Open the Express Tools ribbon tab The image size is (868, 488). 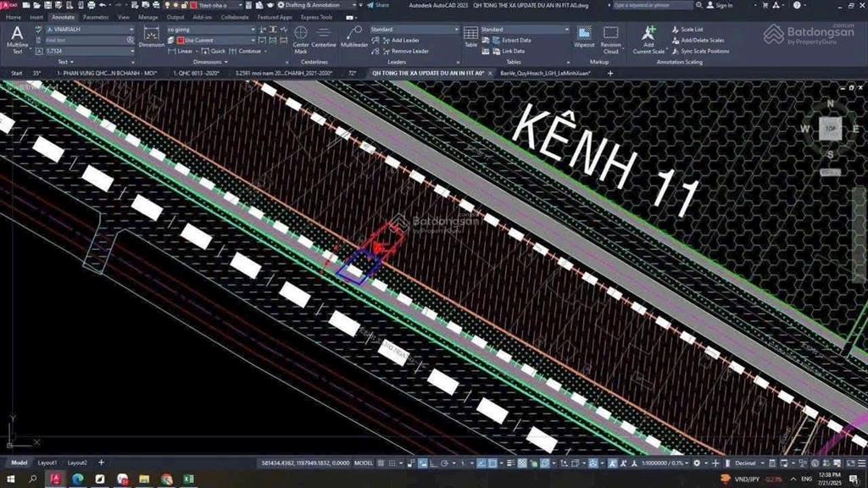coord(317,17)
